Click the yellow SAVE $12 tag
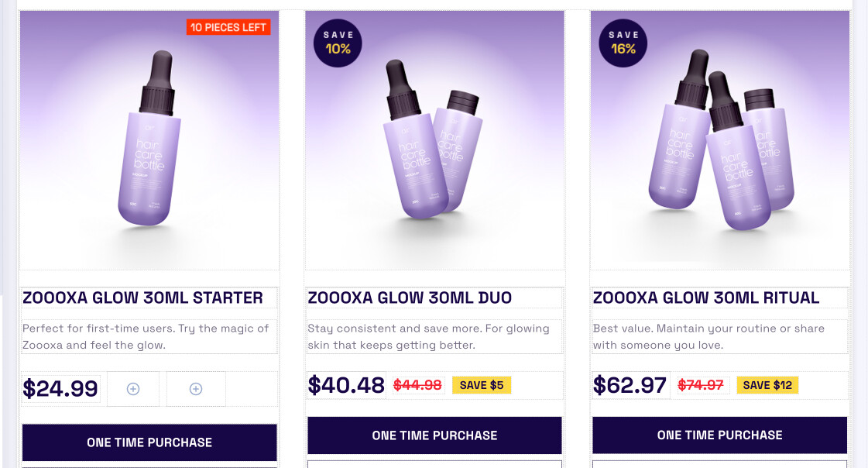The image size is (868, 468). [767, 385]
